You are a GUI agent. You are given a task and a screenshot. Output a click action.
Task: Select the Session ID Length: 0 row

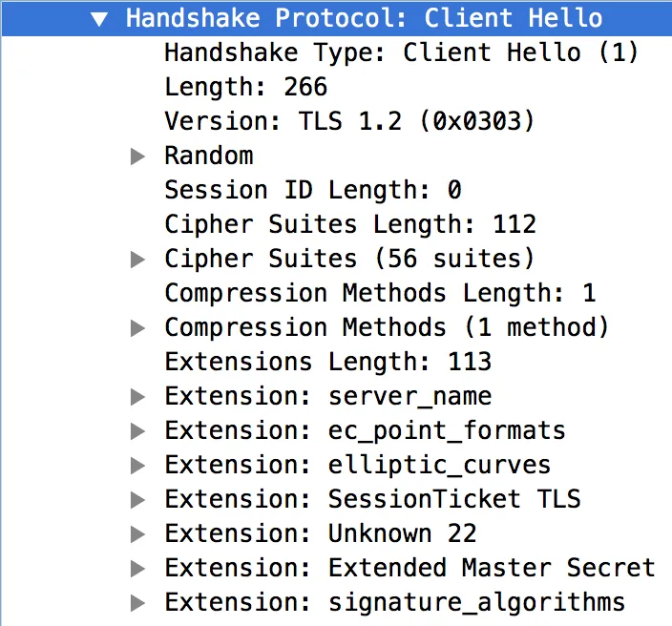pos(312,190)
